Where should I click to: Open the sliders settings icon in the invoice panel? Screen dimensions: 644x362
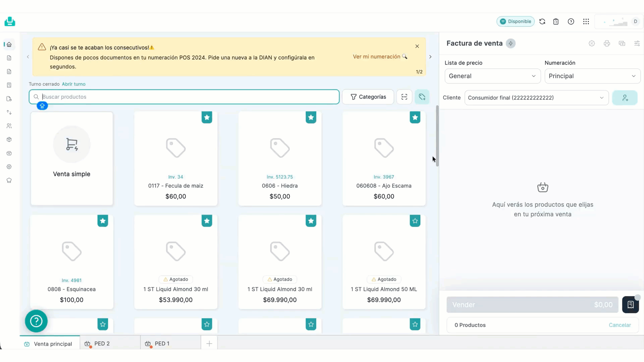pos(637,43)
